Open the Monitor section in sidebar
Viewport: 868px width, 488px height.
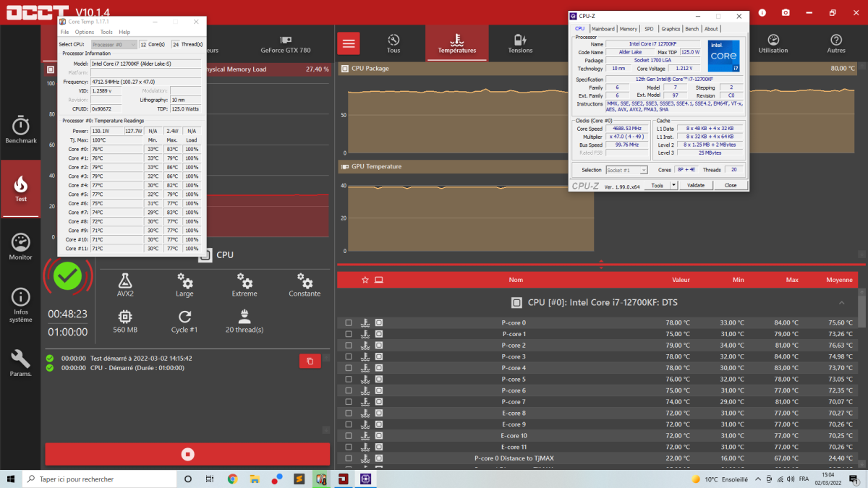point(21,247)
